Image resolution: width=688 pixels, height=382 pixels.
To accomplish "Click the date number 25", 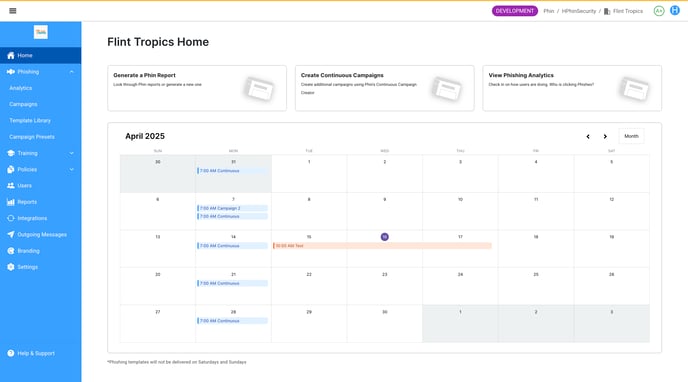I will tap(536, 275).
